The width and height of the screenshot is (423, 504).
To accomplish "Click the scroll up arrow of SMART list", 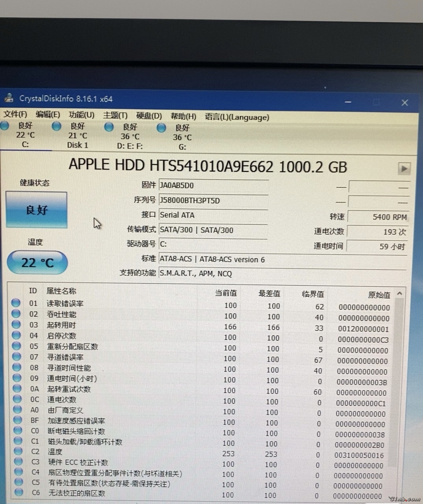I will click(399, 294).
